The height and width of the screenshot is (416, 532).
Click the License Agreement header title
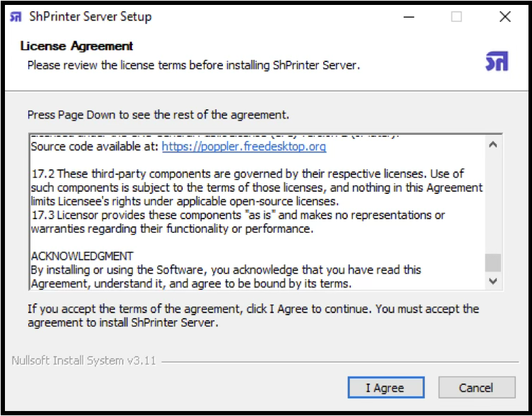(77, 47)
